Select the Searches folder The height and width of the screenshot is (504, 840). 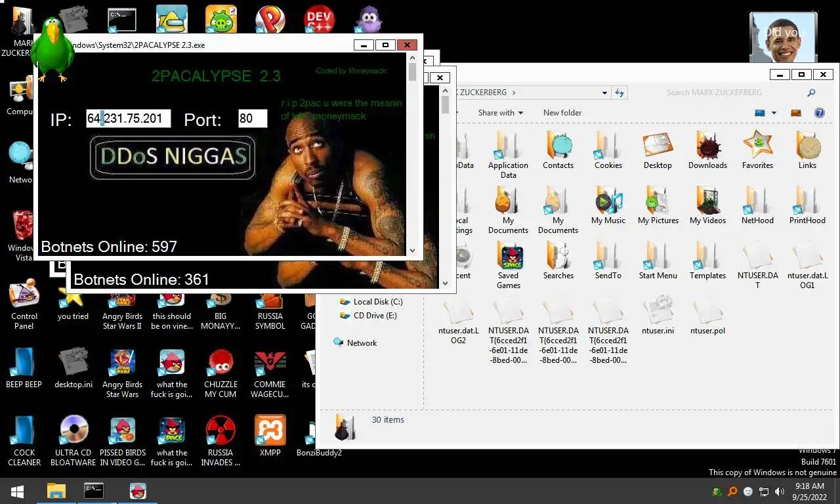[x=558, y=261]
